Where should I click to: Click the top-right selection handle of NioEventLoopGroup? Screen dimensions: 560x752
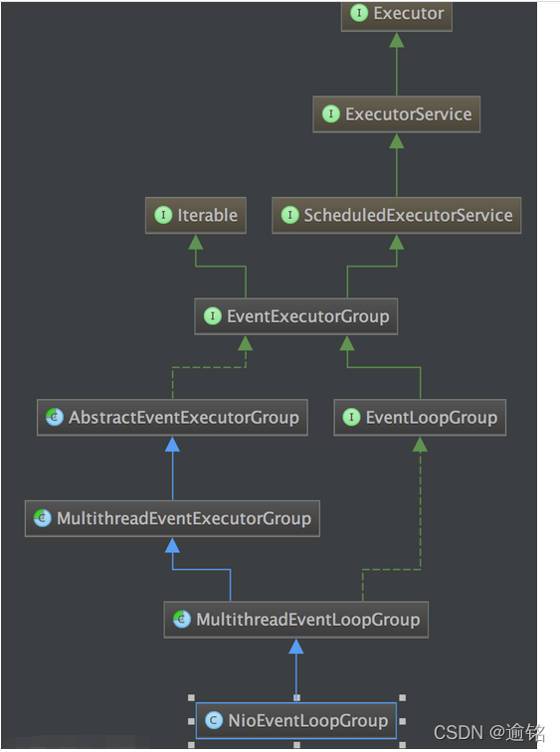click(402, 697)
